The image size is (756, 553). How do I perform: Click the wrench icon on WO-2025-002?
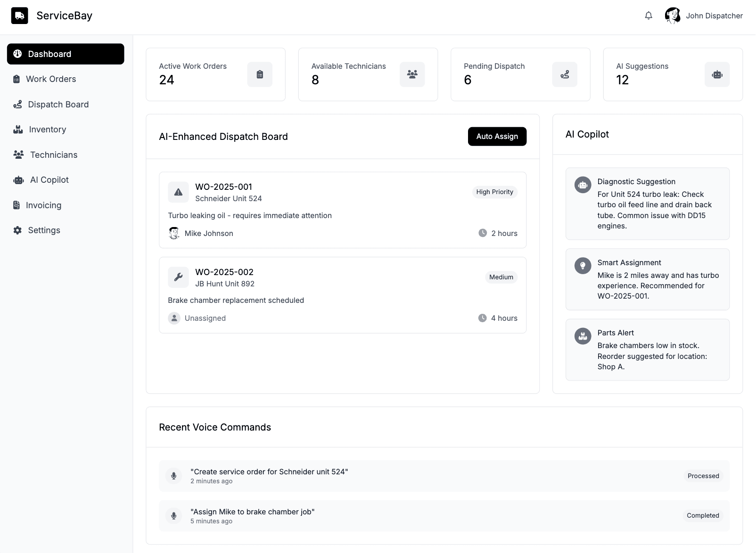[x=178, y=277]
